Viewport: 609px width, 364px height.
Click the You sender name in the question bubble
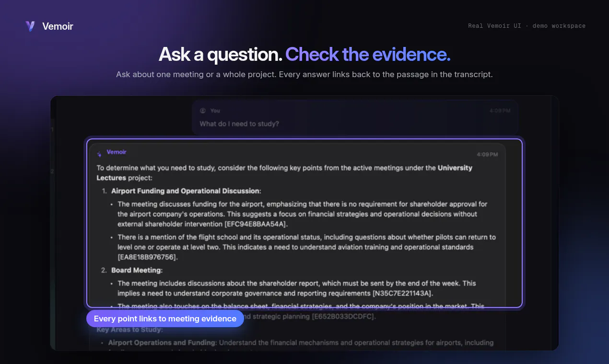[215, 111]
